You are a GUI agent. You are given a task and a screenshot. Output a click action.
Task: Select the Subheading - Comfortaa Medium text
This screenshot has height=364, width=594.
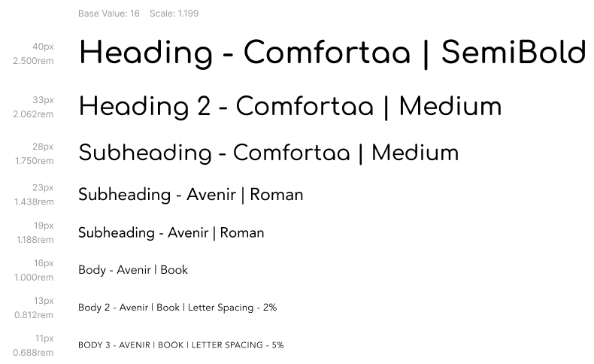(268, 153)
